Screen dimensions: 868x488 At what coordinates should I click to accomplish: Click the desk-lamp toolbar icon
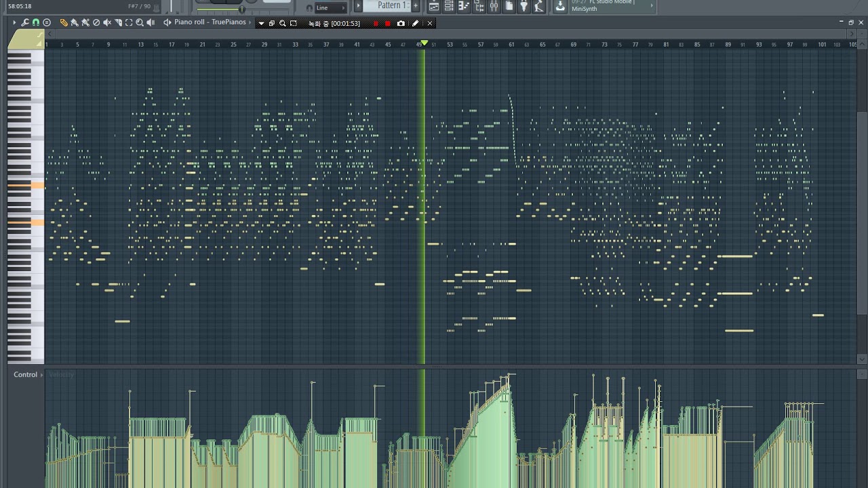point(538,6)
